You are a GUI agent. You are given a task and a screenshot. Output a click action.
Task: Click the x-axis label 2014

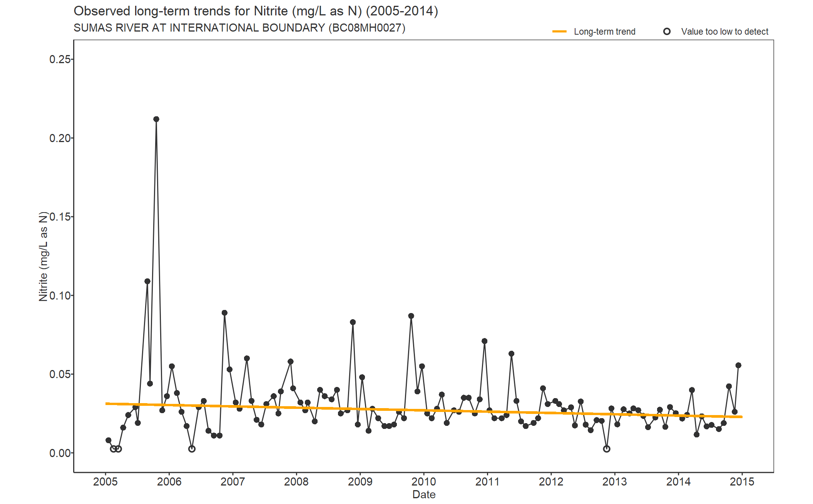[678, 482]
